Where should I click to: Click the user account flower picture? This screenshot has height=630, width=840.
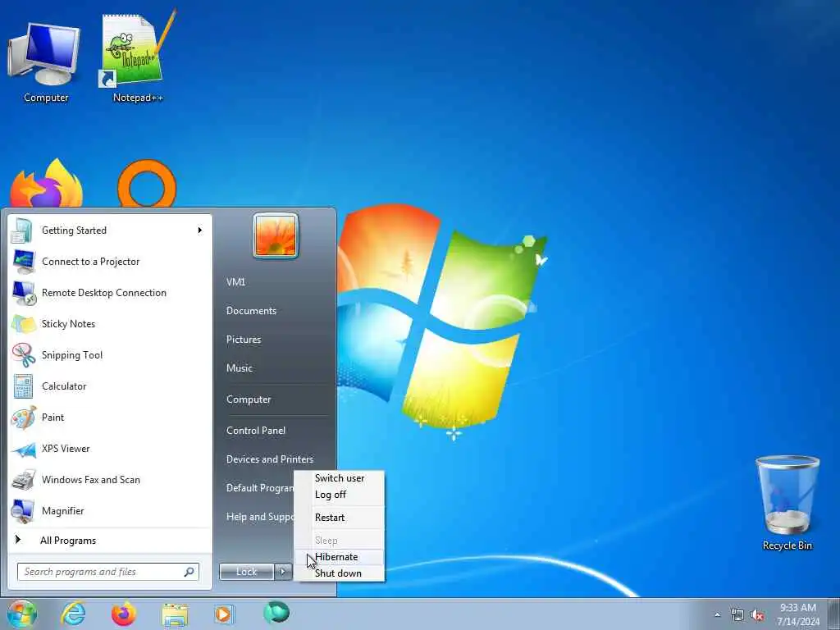(x=276, y=235)
